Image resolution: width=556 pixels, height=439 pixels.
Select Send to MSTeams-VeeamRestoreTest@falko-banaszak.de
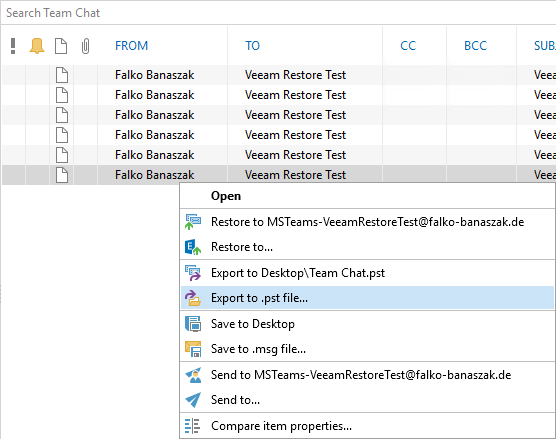(x=367, y=375)
